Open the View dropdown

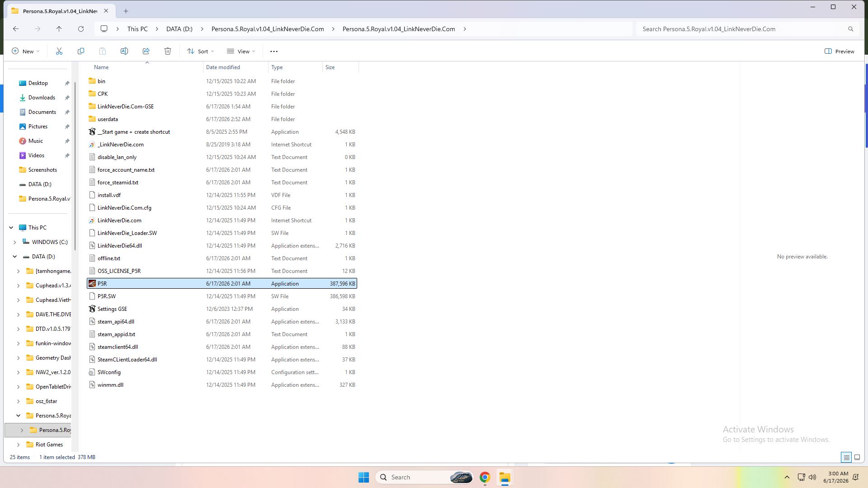click(241, 52)
